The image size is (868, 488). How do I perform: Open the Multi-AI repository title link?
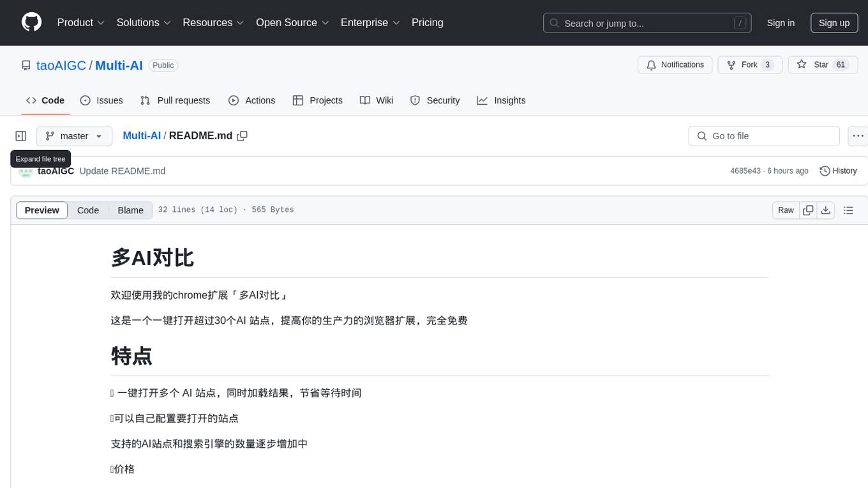pyautogui.click(x=119, y=65)
